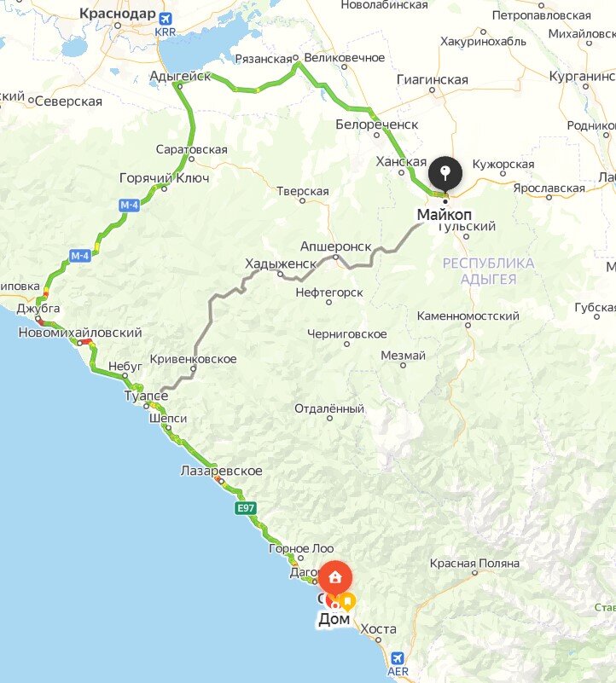The height and width of the screenshot is (683, 616).
Task: Select the Туапсе city label
Action: point(146,396)
